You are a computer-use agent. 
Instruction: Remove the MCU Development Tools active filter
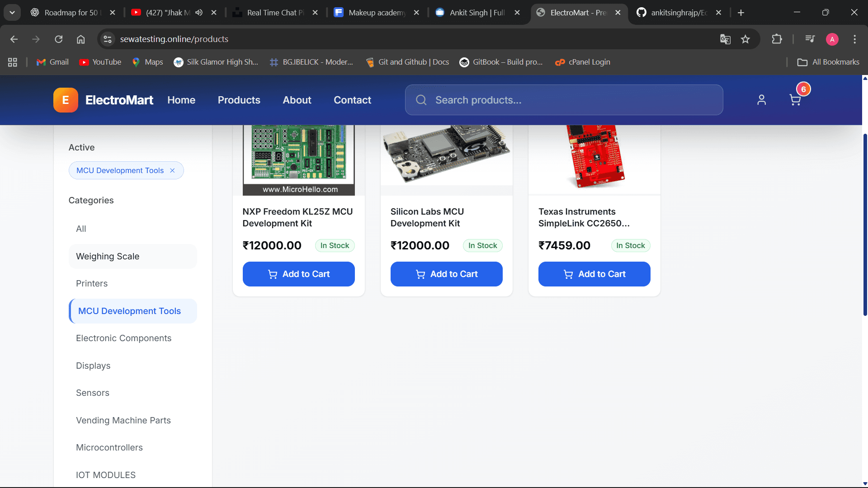tap(172, 170)
